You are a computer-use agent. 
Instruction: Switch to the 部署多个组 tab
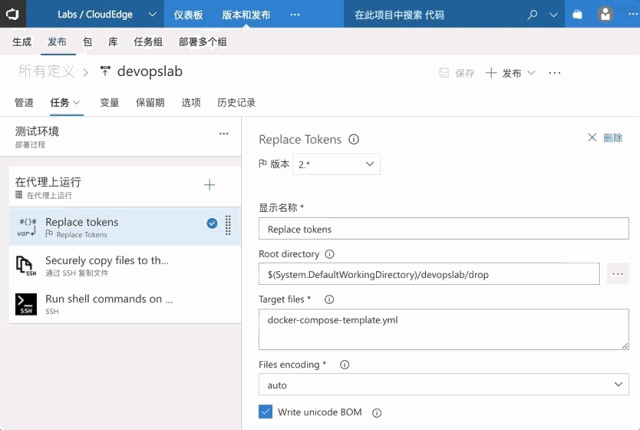click(x=202, y=42)
